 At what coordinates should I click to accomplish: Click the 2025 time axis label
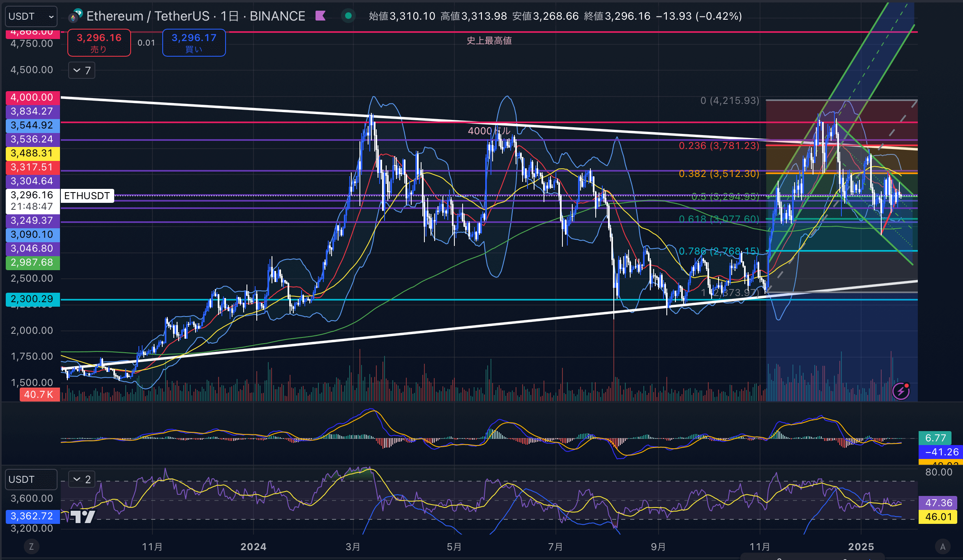(861, 547)
